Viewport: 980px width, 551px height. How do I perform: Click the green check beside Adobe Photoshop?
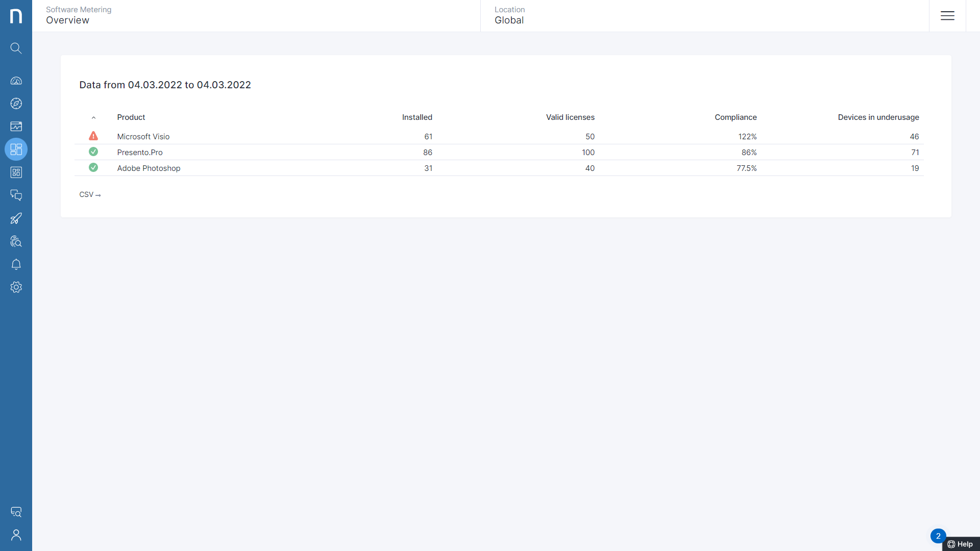[93, 167]
